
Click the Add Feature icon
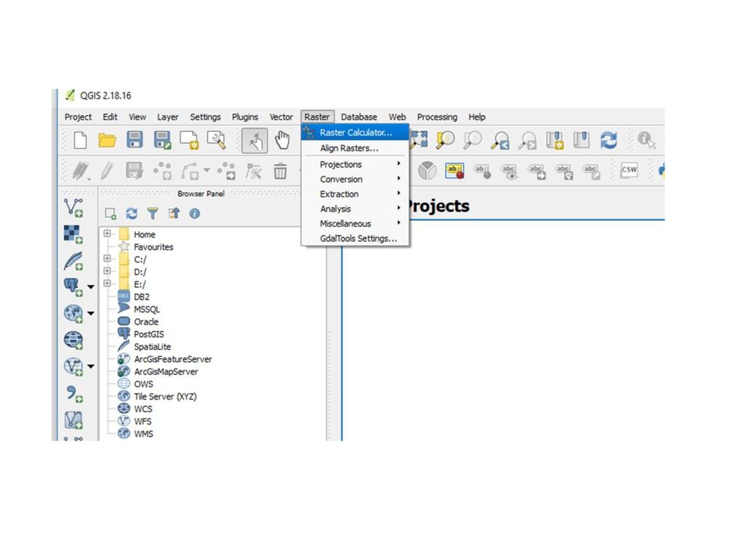163,171
